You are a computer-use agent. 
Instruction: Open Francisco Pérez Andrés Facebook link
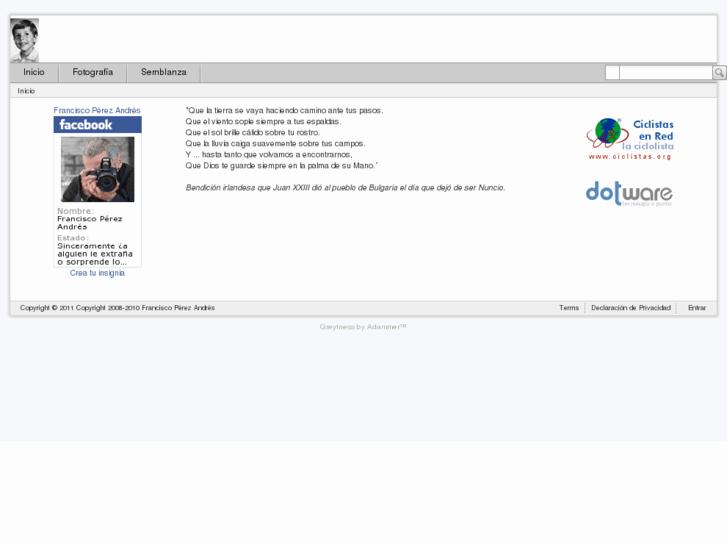(97, 110)
